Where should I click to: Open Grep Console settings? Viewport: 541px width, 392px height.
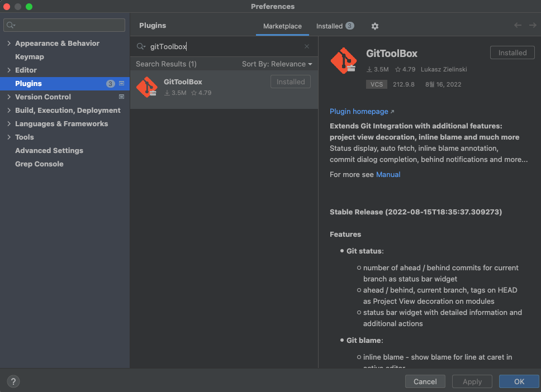pyautogui.click(x=39, y=164)
